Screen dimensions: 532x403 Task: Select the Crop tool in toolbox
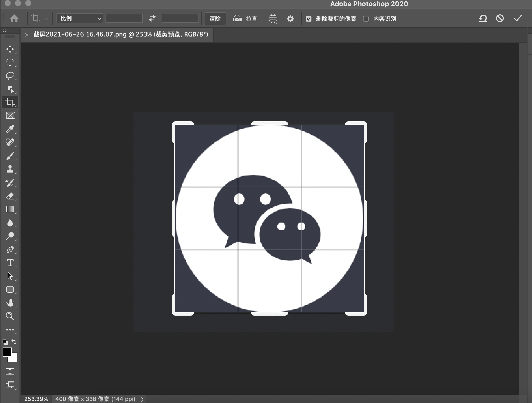pos(10,102)
